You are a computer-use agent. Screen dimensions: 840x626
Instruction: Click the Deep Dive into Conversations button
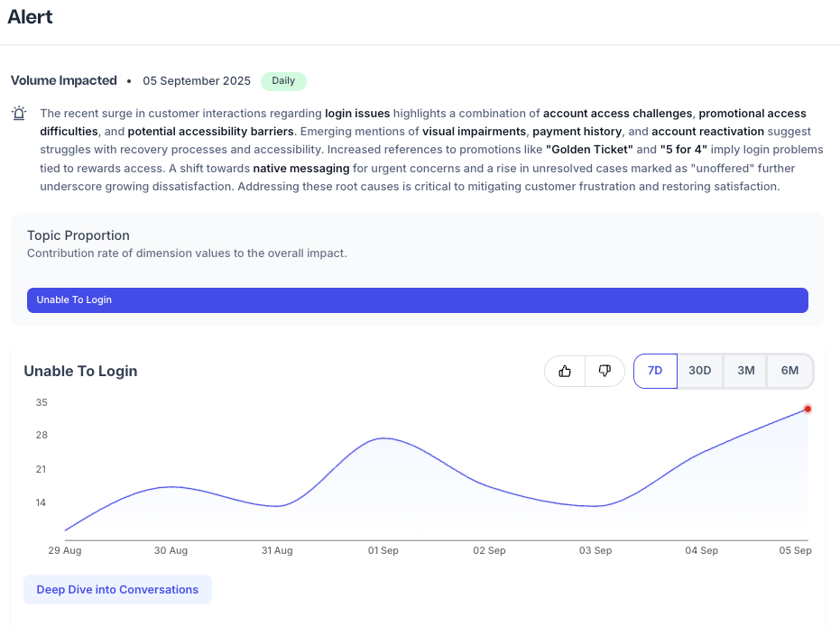117,589
